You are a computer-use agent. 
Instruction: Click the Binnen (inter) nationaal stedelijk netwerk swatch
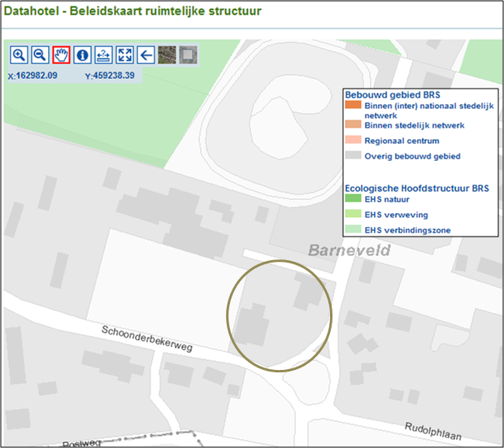pyautogui.click(x=353, y=105)
